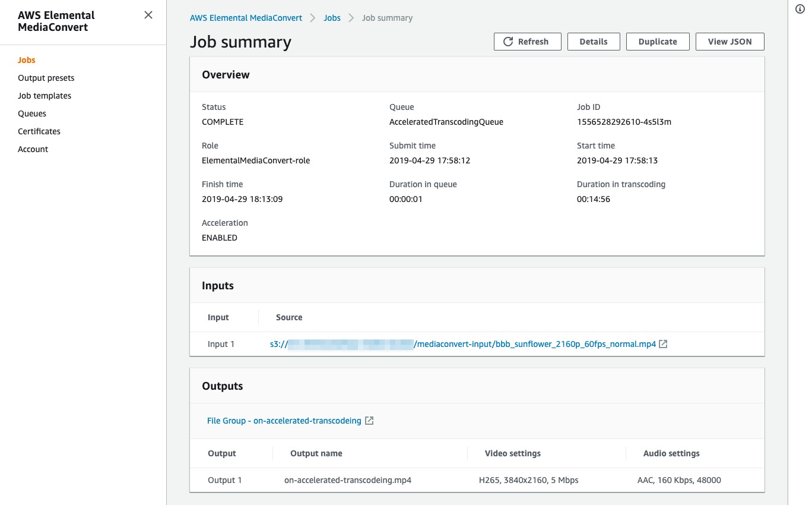Open the info panel icon
This screenshot has height=505, width=812.
800,9
